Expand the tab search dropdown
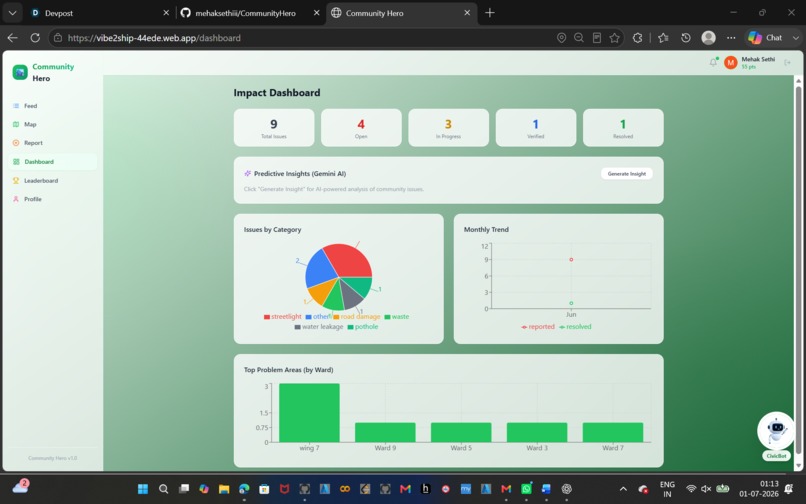This screenshot has height=504, width=806. point(12,13)
